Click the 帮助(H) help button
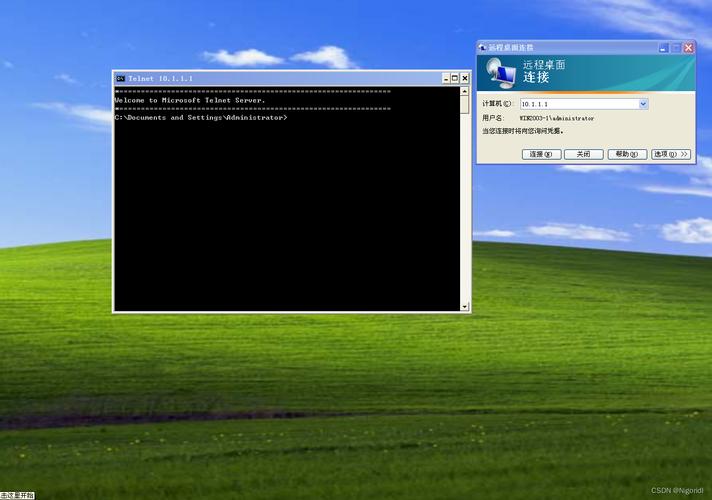 [627, 154]
